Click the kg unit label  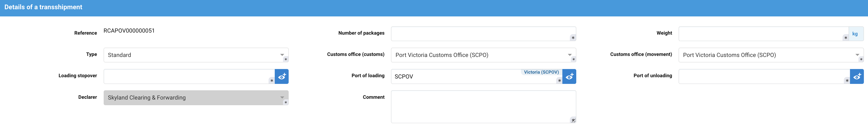coord(855,34)
